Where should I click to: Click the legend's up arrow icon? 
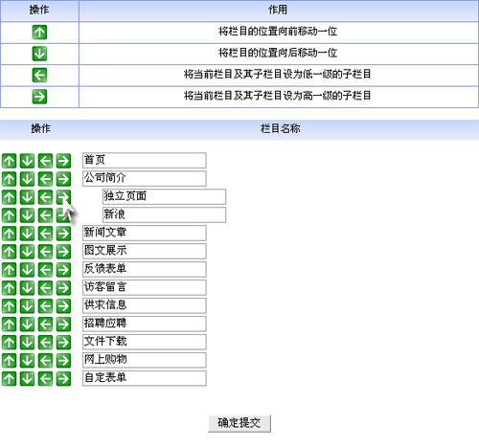[39, 33]
